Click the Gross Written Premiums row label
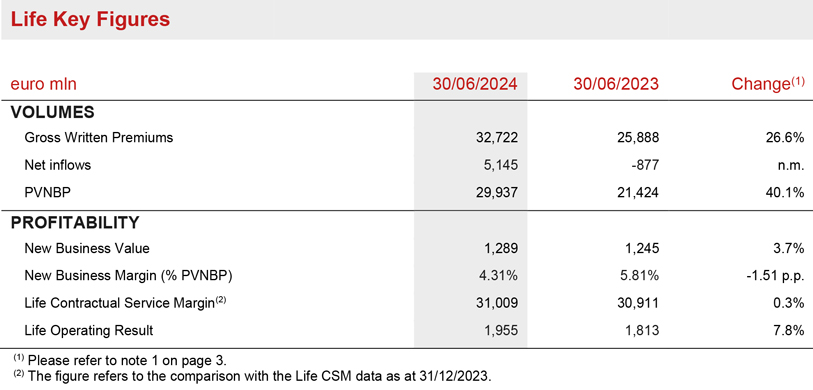813x390 pixels. pos(99,138)
